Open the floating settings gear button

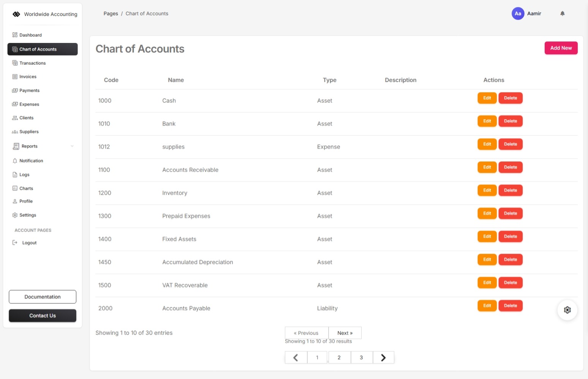567,310
